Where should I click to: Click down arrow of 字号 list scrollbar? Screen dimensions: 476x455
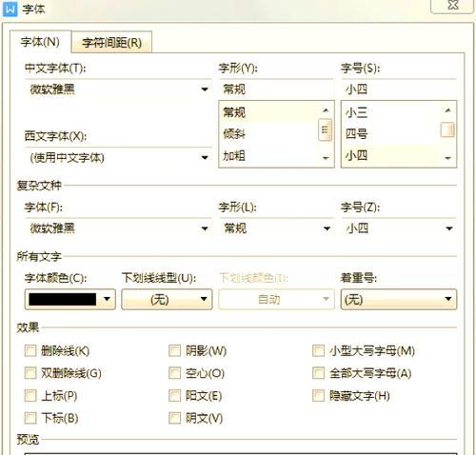(x=447, y=158)
